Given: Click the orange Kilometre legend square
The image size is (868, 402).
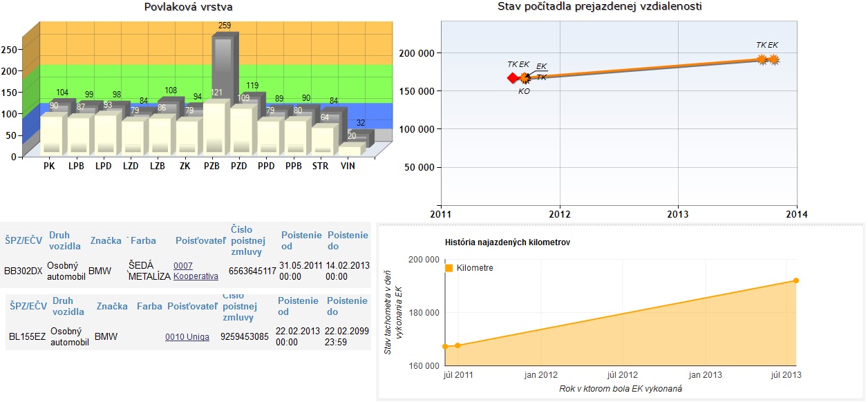Looking at the screenshot, I should coord(449,268).
